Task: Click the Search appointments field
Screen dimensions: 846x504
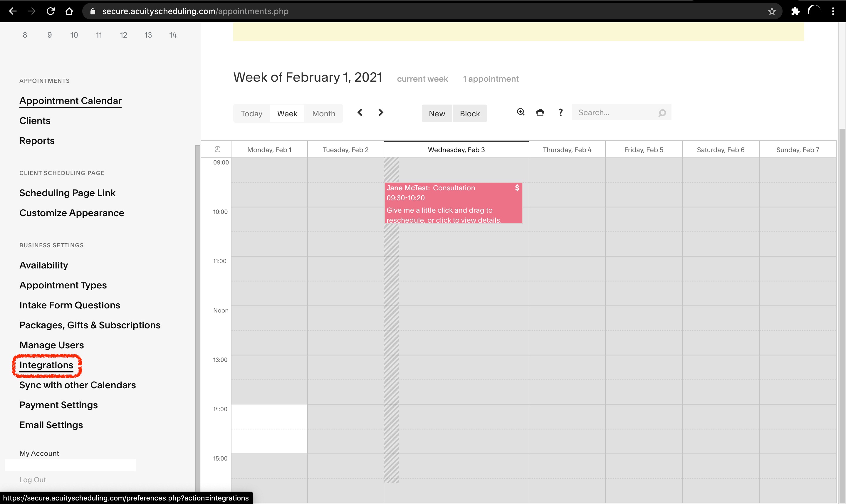Action: (615, 112)
